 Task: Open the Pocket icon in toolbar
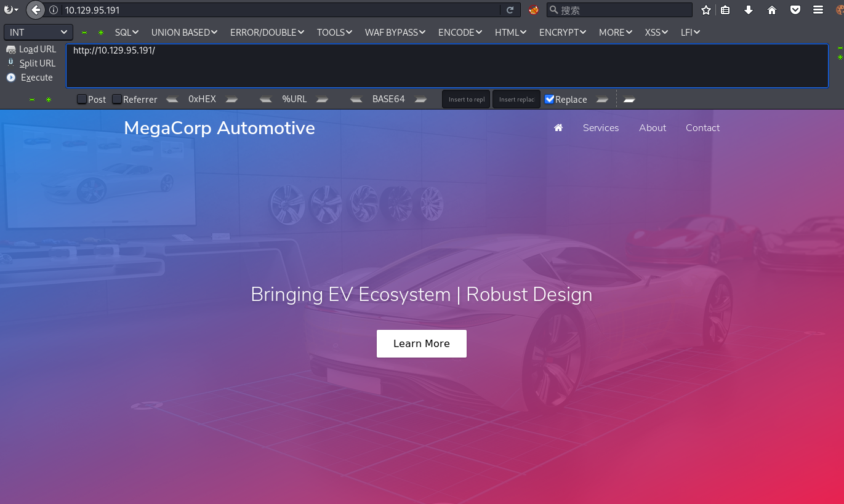pos(795,10)
